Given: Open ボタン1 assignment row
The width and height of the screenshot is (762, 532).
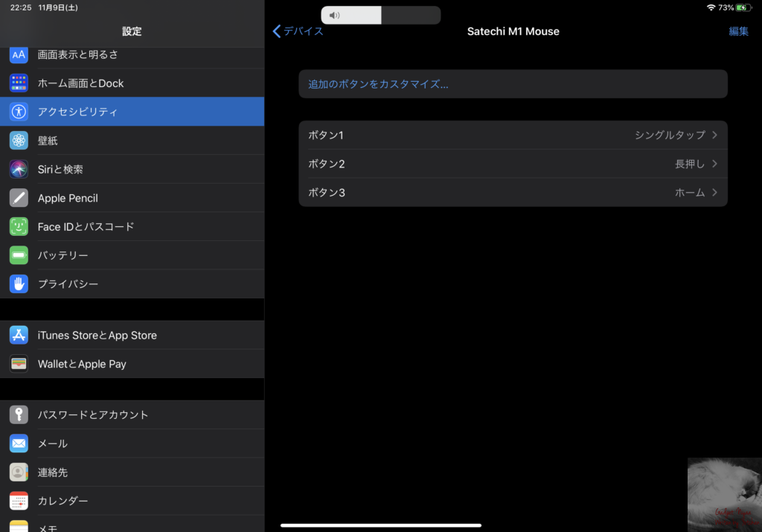Looking at the screenshot, I should pos(513,135).
